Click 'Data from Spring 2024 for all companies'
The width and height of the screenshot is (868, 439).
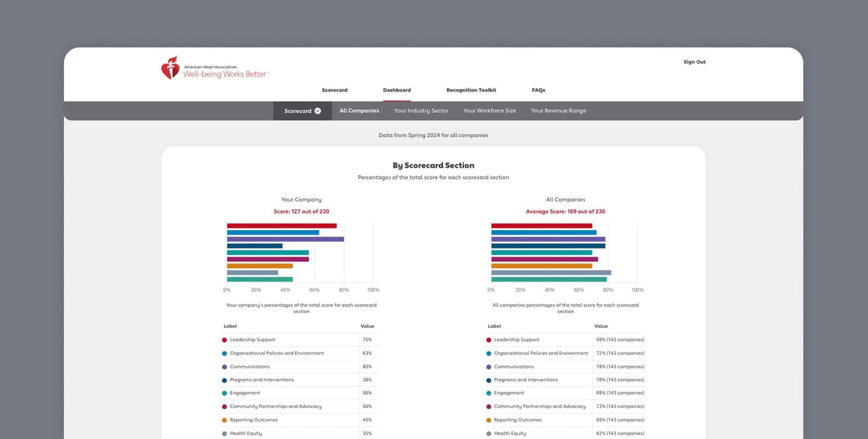pyautogui.click(x=434, y=135)
